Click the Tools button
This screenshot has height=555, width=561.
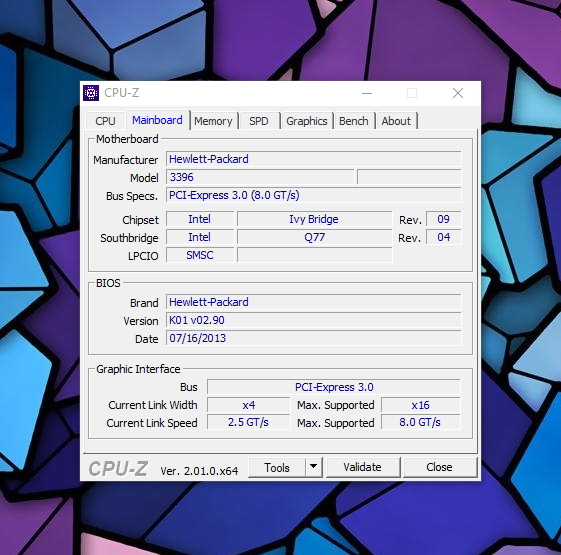coord(277,467)
